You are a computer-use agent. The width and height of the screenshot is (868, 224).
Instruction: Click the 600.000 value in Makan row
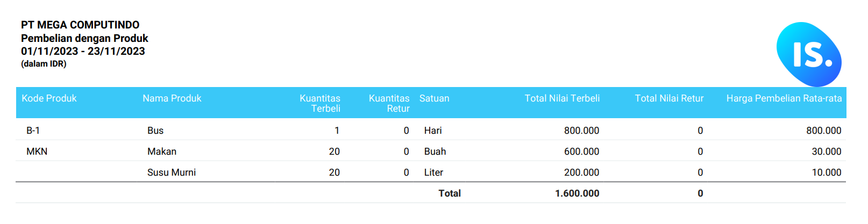[581, 151]
